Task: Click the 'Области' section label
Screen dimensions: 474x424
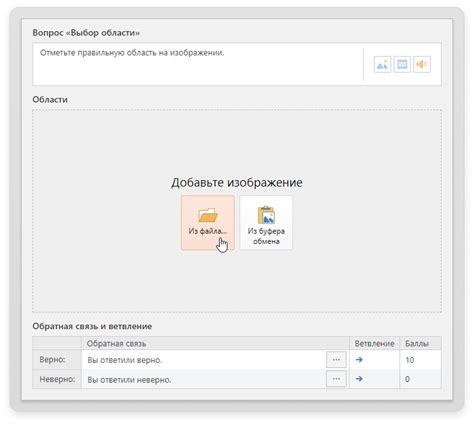Action: tap(50, 99)
